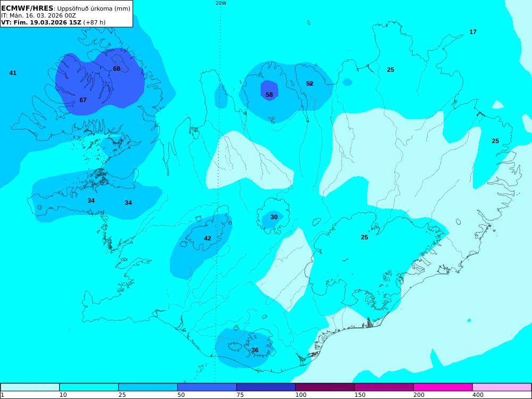The width and height of the screenshot is (532, 399).
Task: Click the '20W' longitude label
Action: tap(221, 3)
